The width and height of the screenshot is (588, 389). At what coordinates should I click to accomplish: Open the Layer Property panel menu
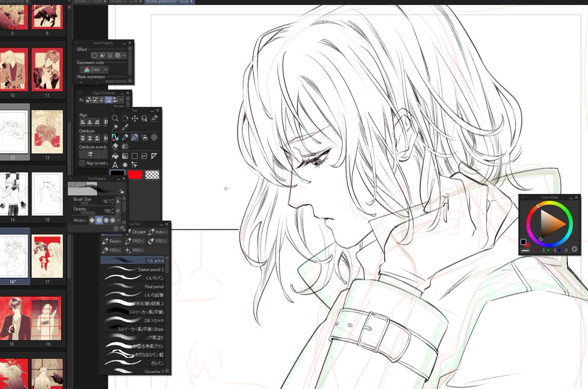point(76,43)
